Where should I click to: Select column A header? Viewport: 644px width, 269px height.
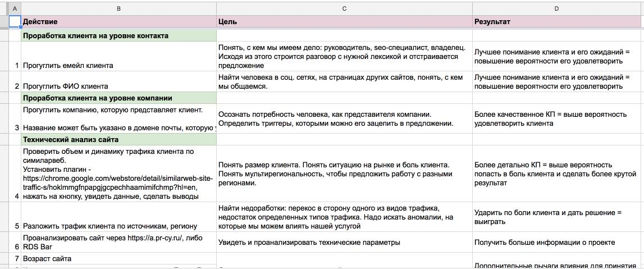(14, 8)
